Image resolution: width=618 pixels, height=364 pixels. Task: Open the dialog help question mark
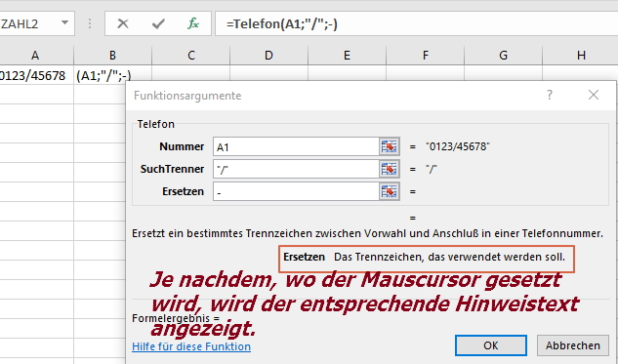[x=550, y=95]
